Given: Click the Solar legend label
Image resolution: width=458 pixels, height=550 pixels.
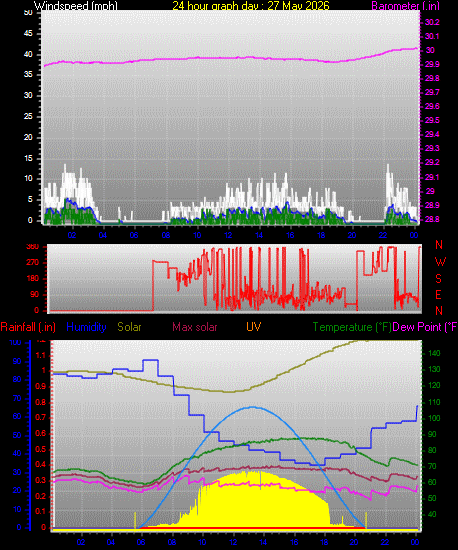Looking at the screenshot, I should pos(129,327).
